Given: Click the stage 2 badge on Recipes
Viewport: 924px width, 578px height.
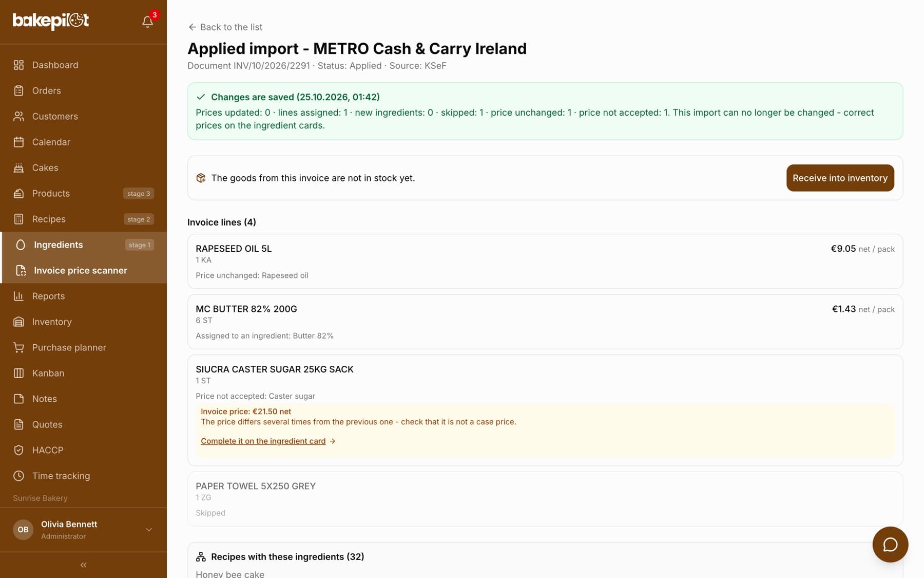Looking at the screenshot, I should pyautogui.click(x=139, y=219).
